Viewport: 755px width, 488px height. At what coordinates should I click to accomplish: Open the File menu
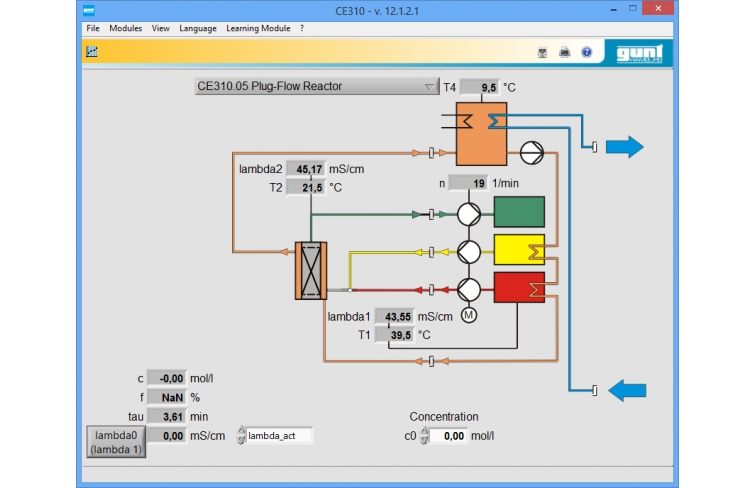pos(93,28)
